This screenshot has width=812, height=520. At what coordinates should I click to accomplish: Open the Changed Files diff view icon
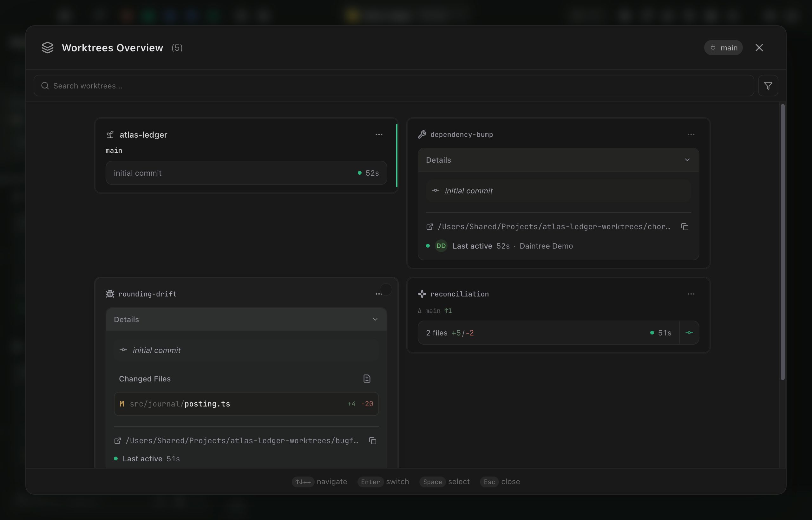367,379
